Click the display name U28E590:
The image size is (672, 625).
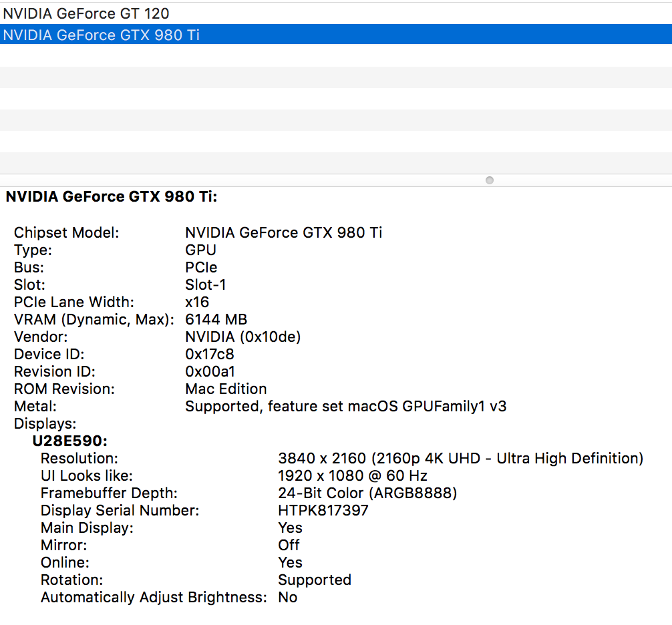[x=70, y=441]
